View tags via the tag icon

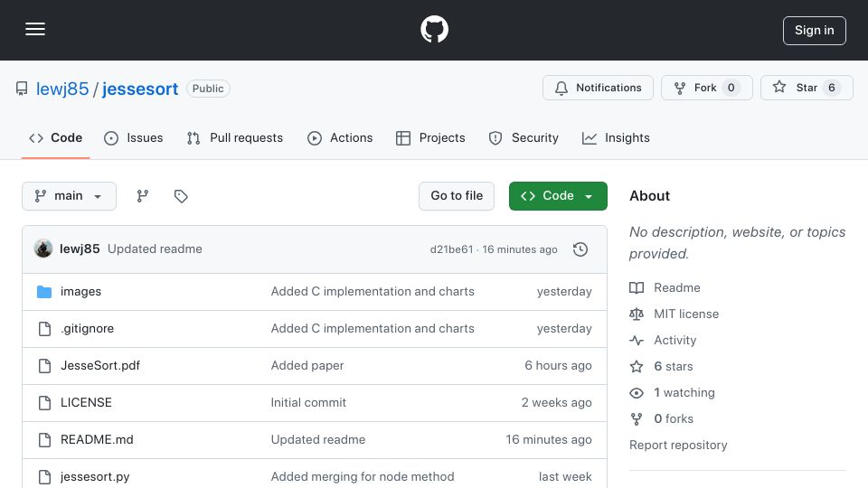pyautogui.click(x=181, y=196)
